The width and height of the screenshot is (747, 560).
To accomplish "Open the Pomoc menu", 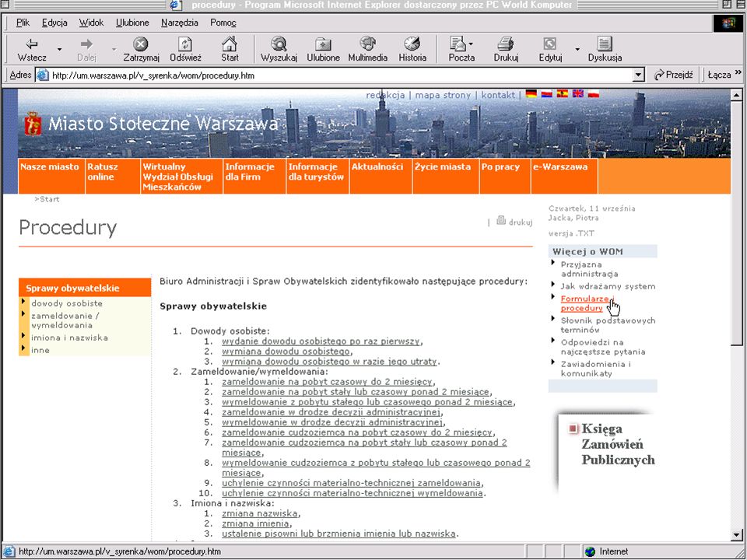I will coord(223,23).
